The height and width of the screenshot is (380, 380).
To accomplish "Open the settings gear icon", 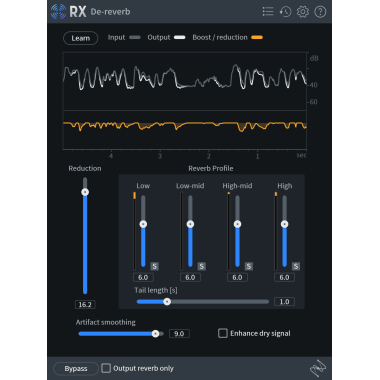I will (x=303, y=12).
